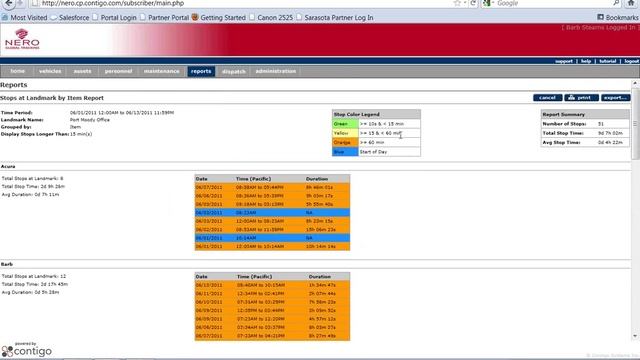The image size is (640, 360).
Task: Click into the Google search box
Action: tap(553, 3)
